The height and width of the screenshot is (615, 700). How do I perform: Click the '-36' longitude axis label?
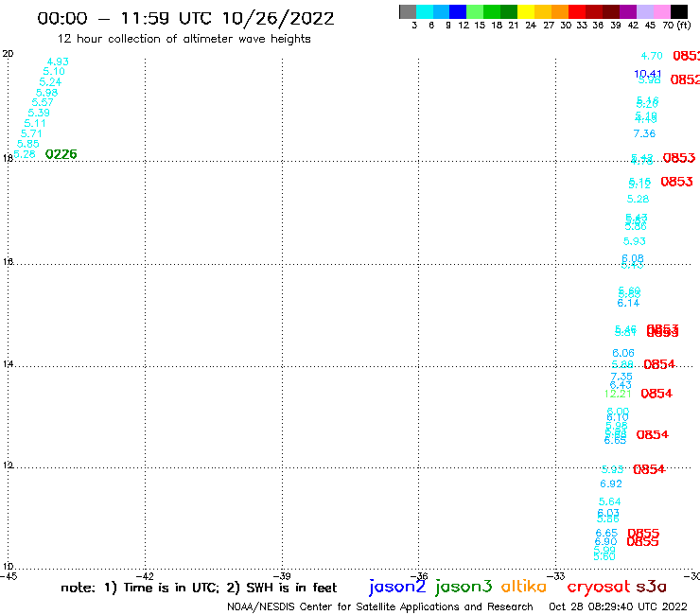pos(419,576)
